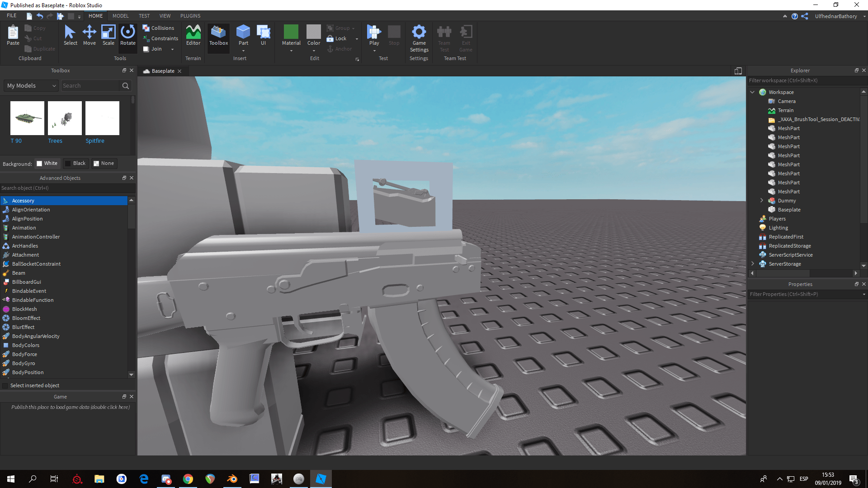Open the Team Test panel

point(444,38)
